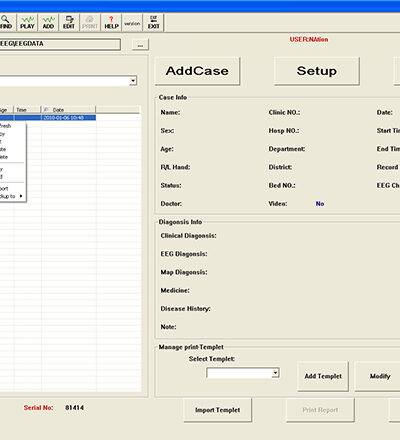Open the EDIT toolbar icon
The image size is (400, 440).
pyautogui.click(x=69, y=22)
